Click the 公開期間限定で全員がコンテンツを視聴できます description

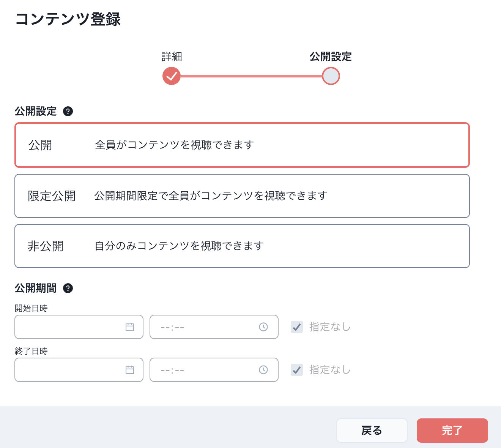pos(211,196)
